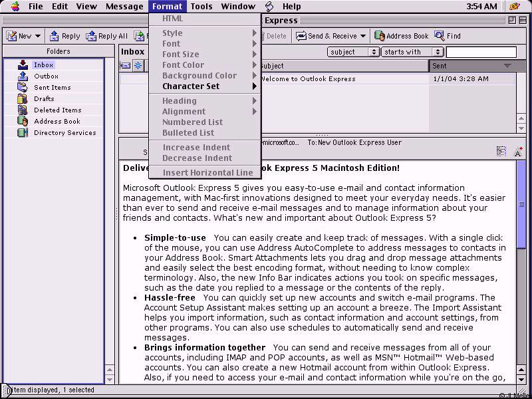Choose Increase Indent menu item
This screenshot has width=532, height=399.
click(205, 147)
